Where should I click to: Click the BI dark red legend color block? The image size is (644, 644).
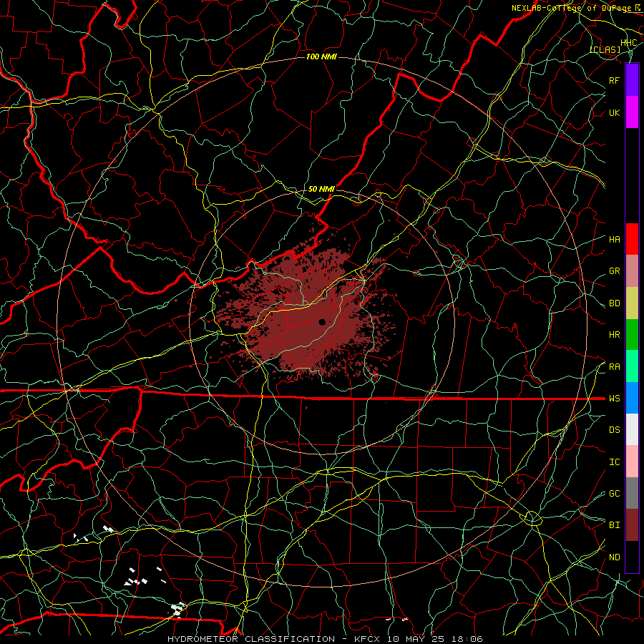pyautogui.click(x=632, y=525)
